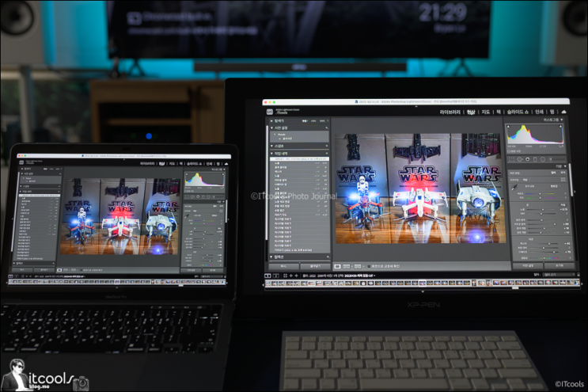Create snapshot with 스냅숏 plus icon on XP-PEN
The image size is (588, 392).
[327, 146]
